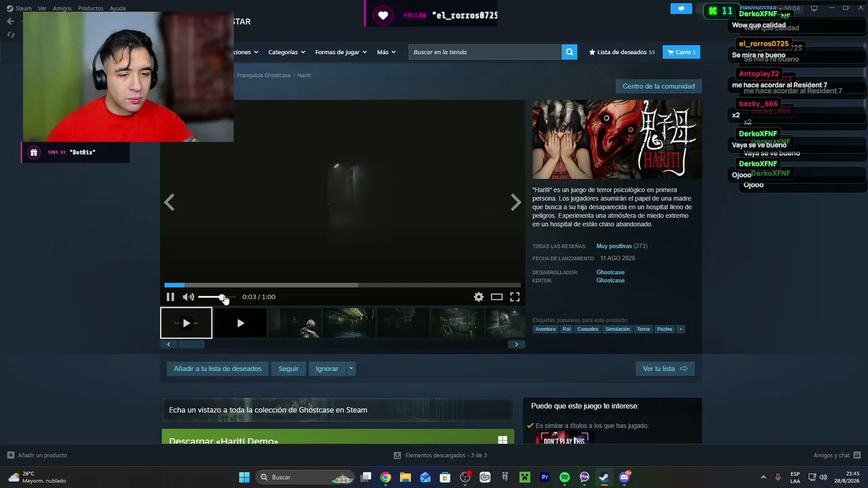The height and width of the screenshot is (488, 868).
Task: Open the Lista de deseados wishlist
Action: point(622,52)
